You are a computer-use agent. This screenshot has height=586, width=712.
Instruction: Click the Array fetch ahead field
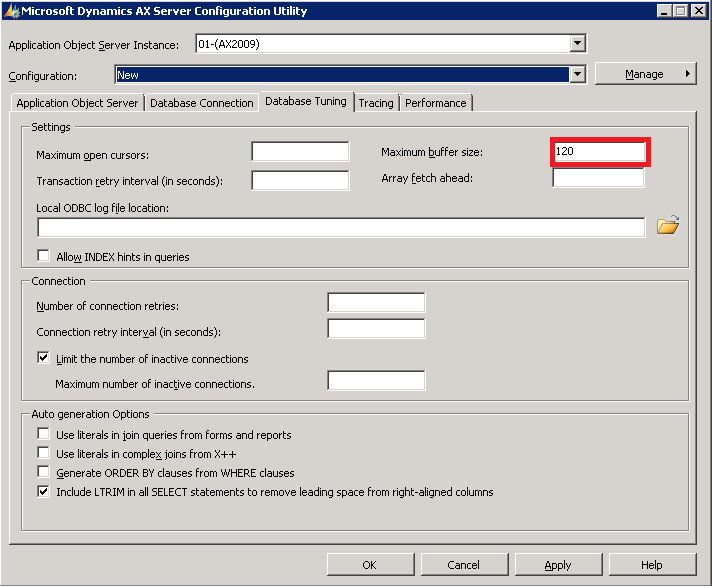(598, 177)
